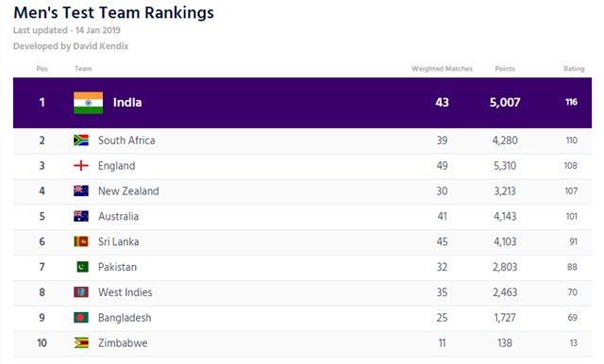
Task: Click India's 5,007 points value
Action: click(505, 103)
